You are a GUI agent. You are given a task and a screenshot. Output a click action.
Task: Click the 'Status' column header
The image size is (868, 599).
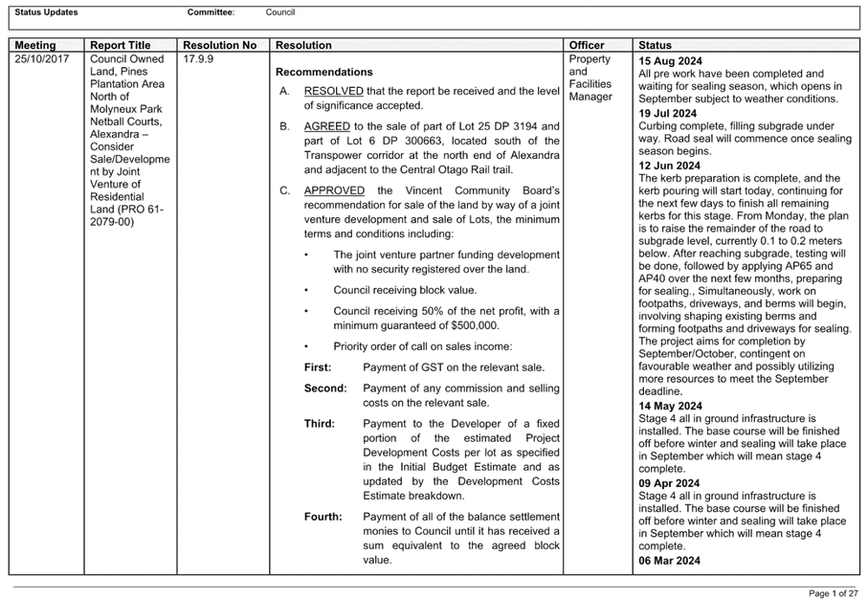[x=655, y=45]
